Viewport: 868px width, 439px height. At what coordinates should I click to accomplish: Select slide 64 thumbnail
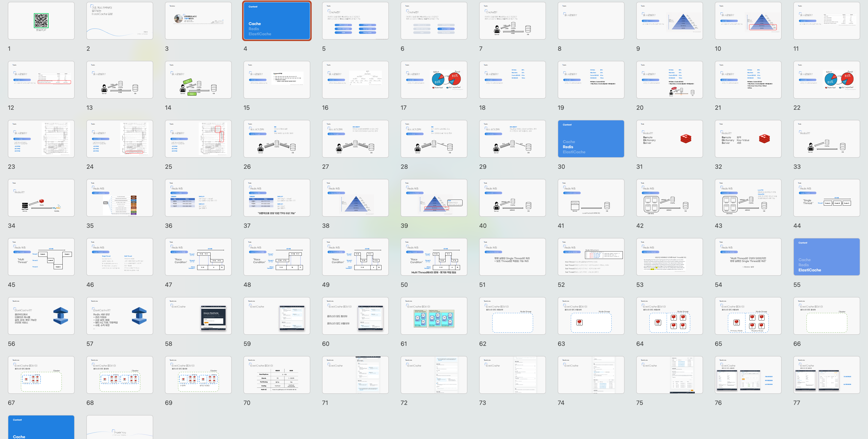[x=669, y=316]
